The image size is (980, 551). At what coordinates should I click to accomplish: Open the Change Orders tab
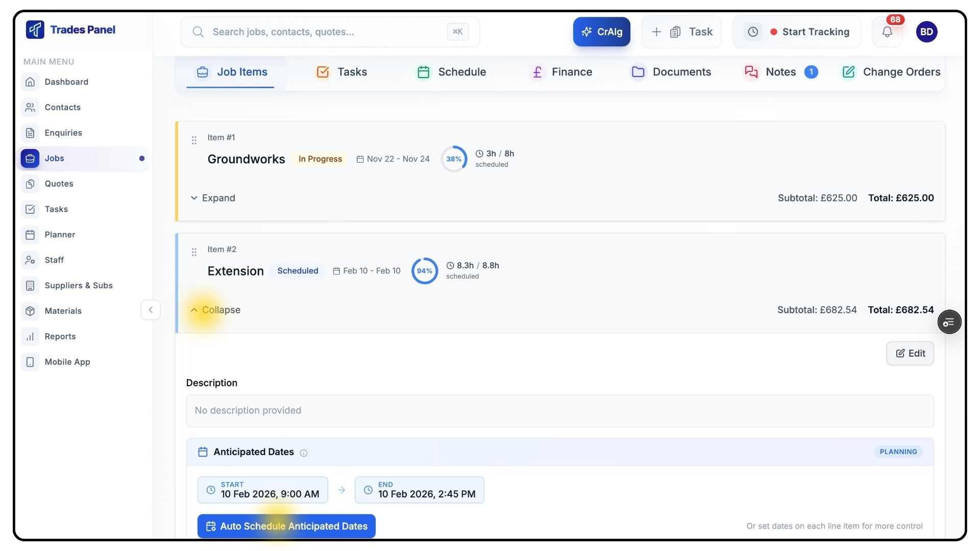coord(891,72)
